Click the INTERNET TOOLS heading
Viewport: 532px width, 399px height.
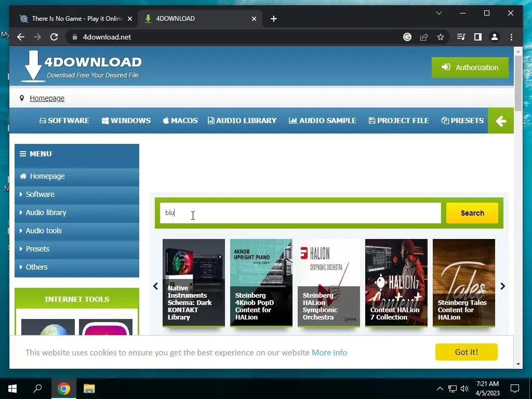tap(77, 299)
